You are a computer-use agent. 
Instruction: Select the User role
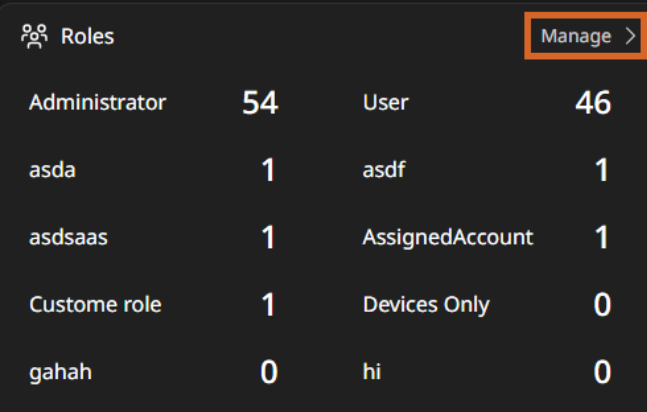click(386, 102)
